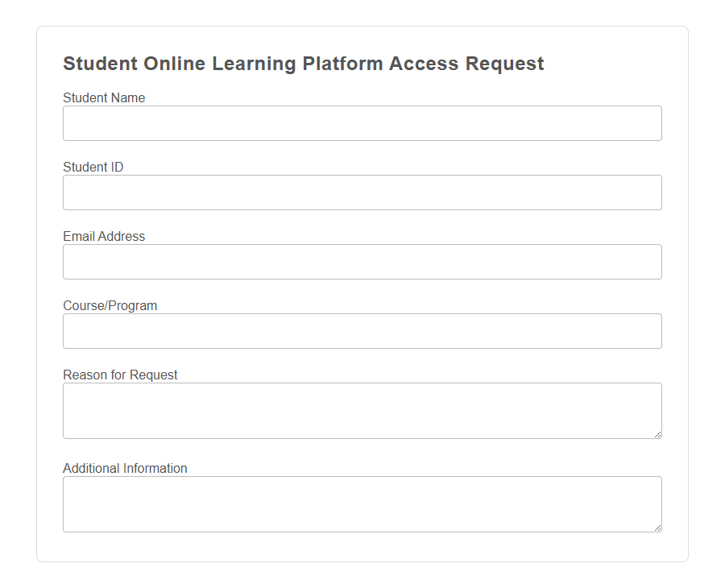The height and width of the screenshot is (588, 725).
Task: Click the Student ID field label
Action: click(x=93, y=167)
